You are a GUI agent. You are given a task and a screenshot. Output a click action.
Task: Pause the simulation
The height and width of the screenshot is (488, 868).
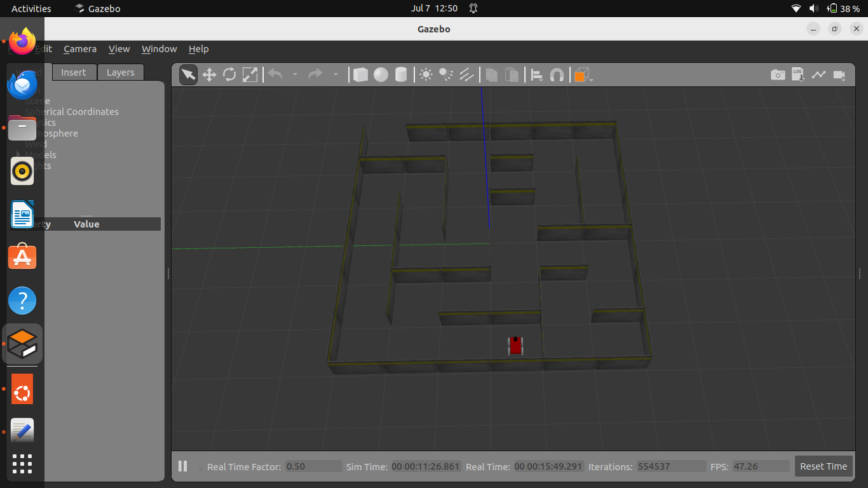tap(183, 466)
